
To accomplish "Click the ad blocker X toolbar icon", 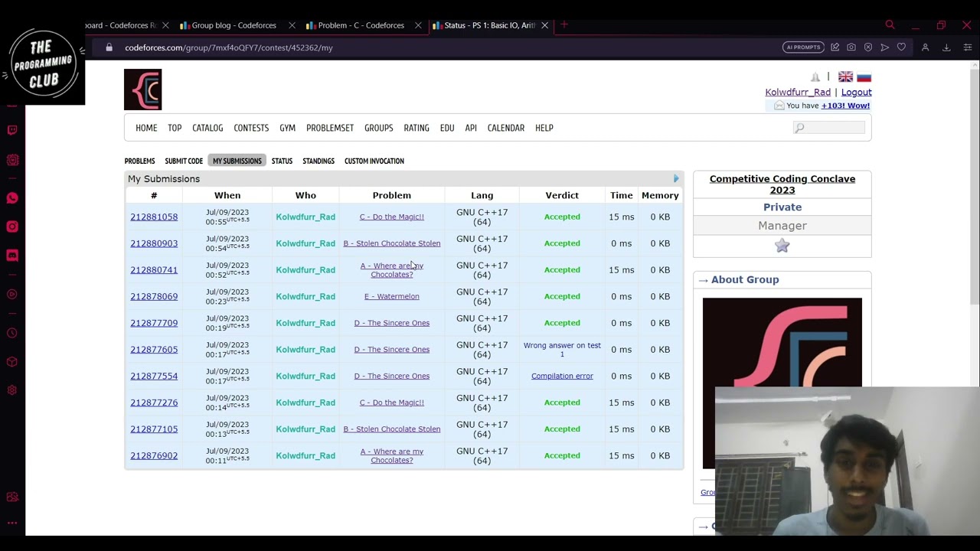I will [x=868, y=47].
